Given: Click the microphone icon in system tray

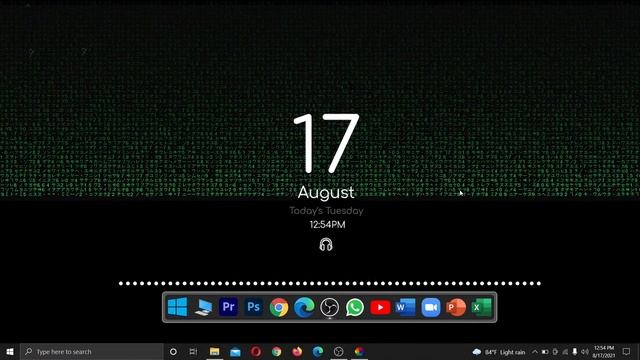Looking at the screenshot, I should [x=575, y=352].
